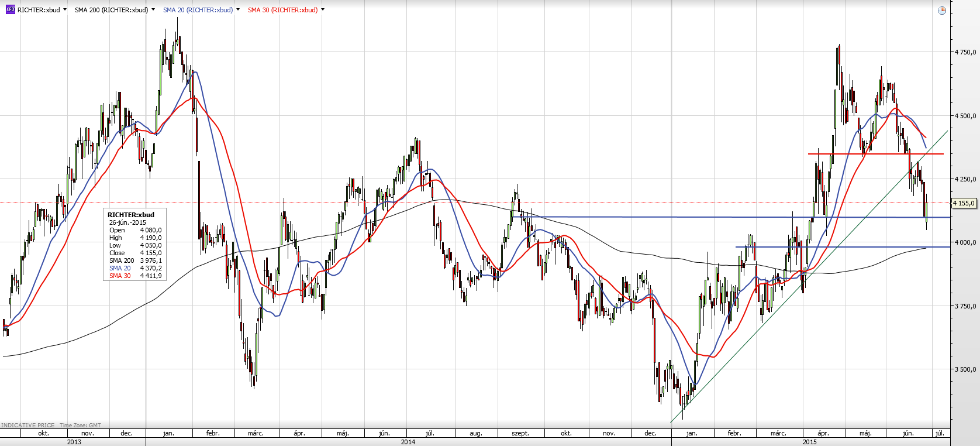980x446 pixels.
Task: Click the 26-jún.-2015 date in data box
Action: [x=127, y=222]
